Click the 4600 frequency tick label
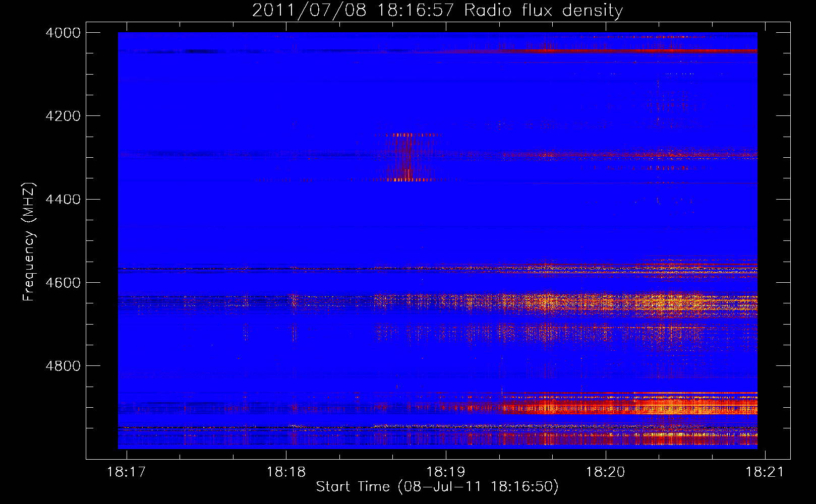 (x=63, y=283)
